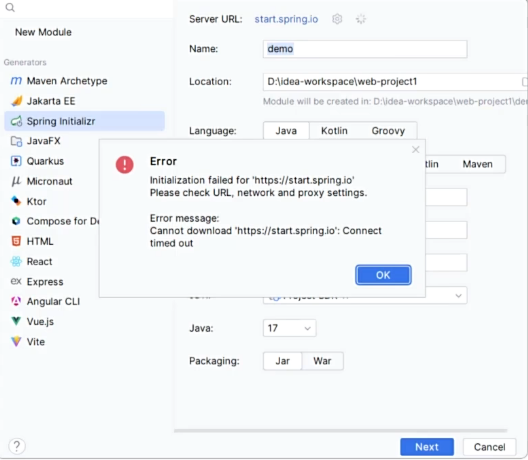Select the Express generator icon
Image resolution: width=528 pixels, height=460 pixels.
tap(16, 281)
